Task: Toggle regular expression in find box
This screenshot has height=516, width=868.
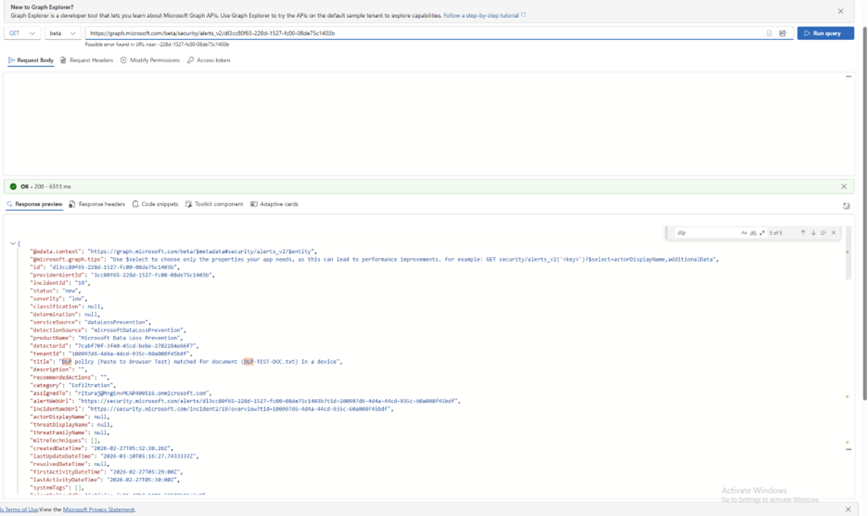Action: click(x=762, y=233)
